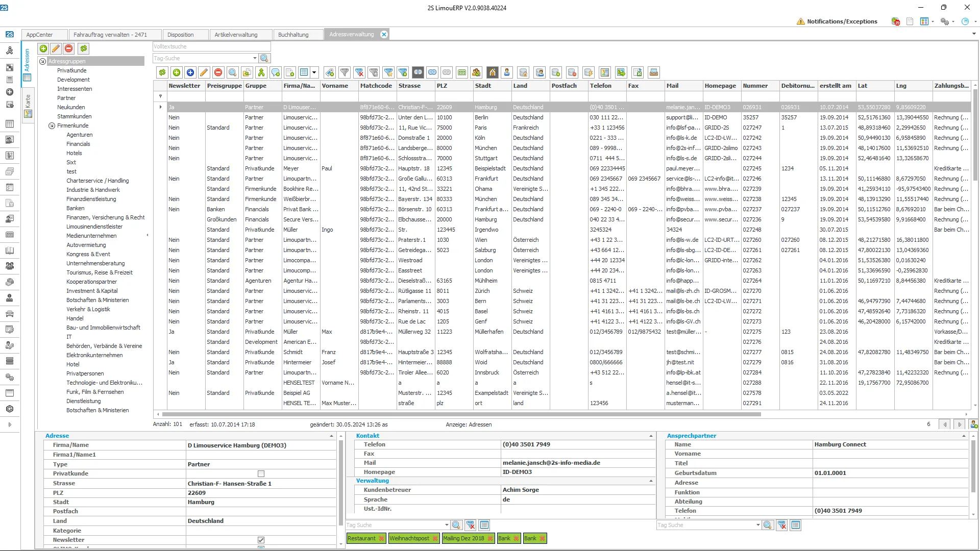The height and width of the screenshot is (551, 980).
Task: Toggle the Privatkunde checkbox in Adresse panel
Action: (x=261, y=474)
